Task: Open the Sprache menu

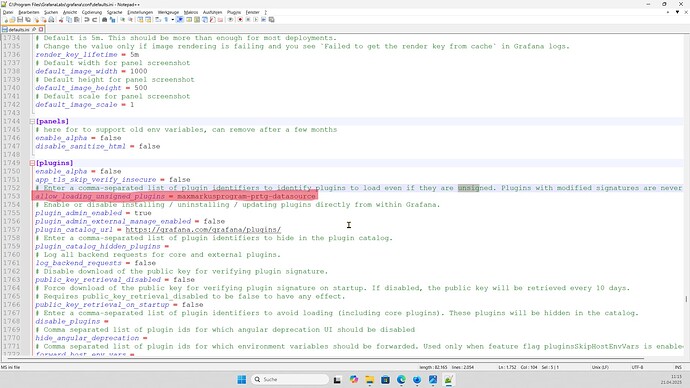Action: point(114,12)
